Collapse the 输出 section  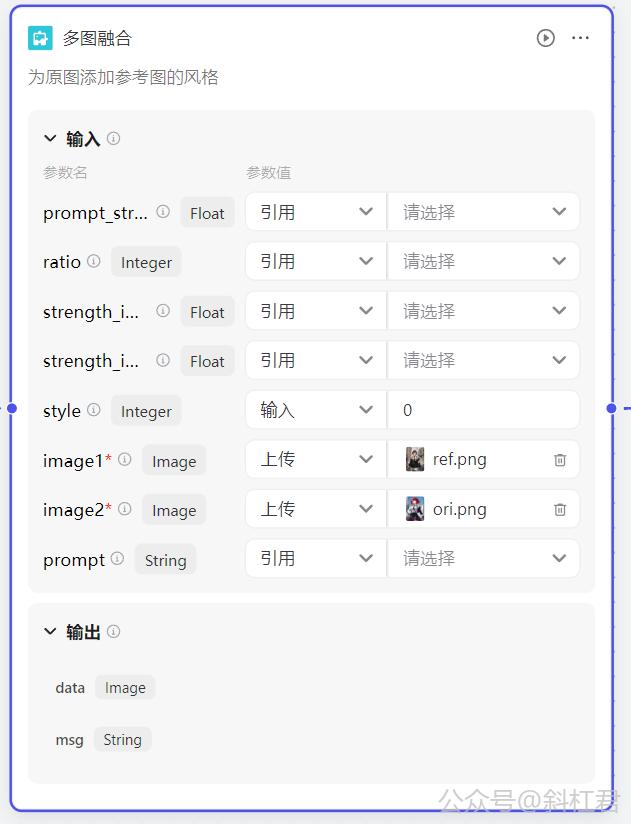pos(50,631)
